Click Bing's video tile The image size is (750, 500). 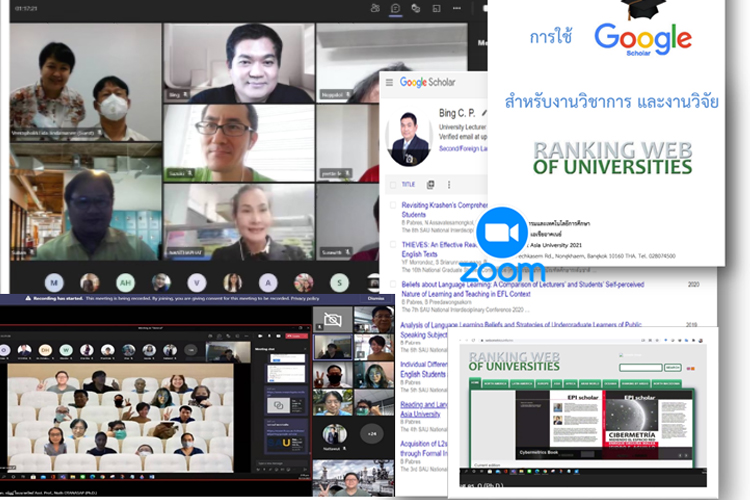point(239,63)
